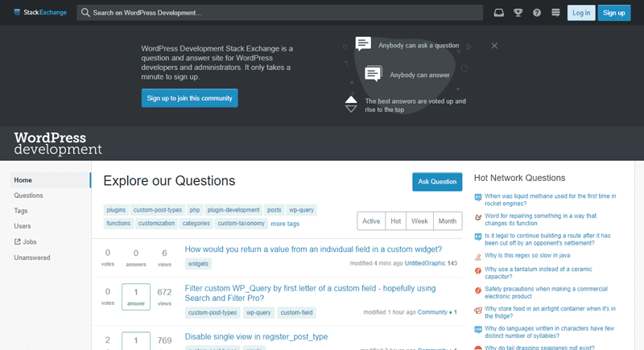Click icon beside regex slow in java question
This screenshot has height=350, width=644.
(478, 257)
